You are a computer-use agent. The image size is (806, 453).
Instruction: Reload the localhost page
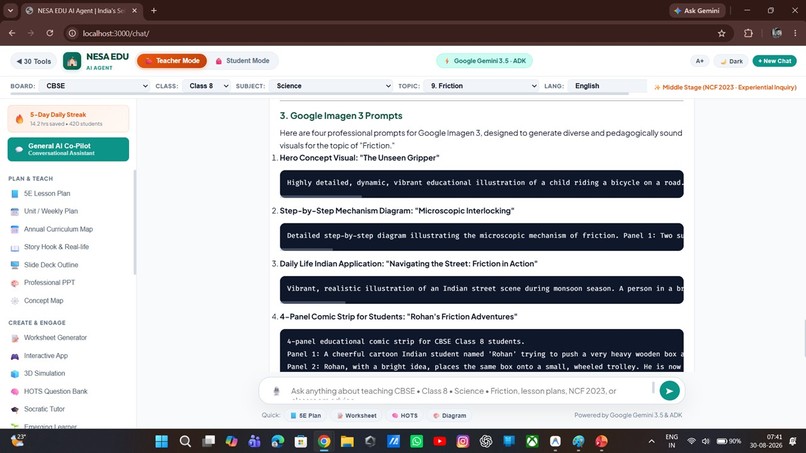(50, 33)
